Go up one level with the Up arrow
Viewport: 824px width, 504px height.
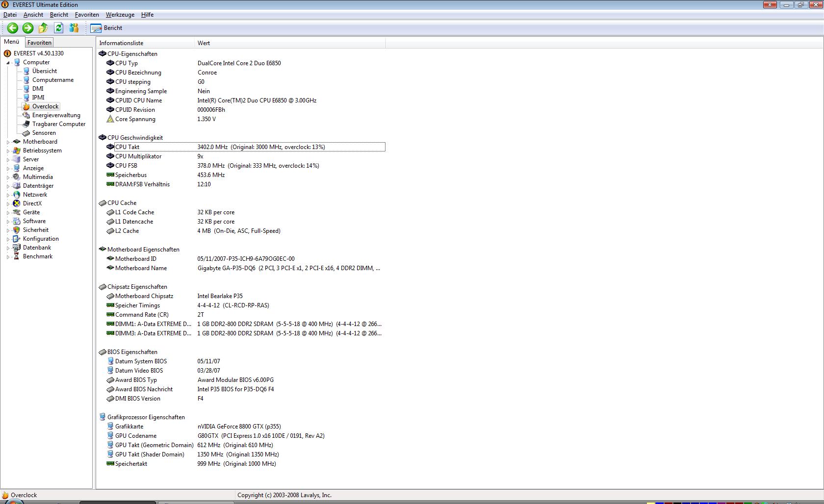tap(43, 28)
